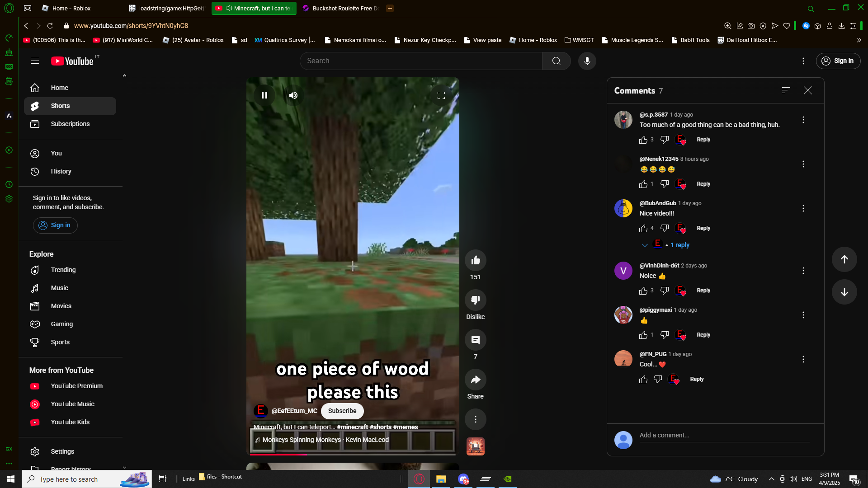Screen dimensions: 868x488
Task: Close the Comments panel
Action: pyautogui.click(x=808, y=90)
